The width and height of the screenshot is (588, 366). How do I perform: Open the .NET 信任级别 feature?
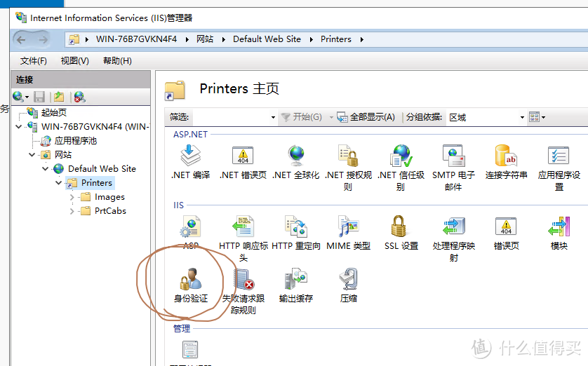401,168
